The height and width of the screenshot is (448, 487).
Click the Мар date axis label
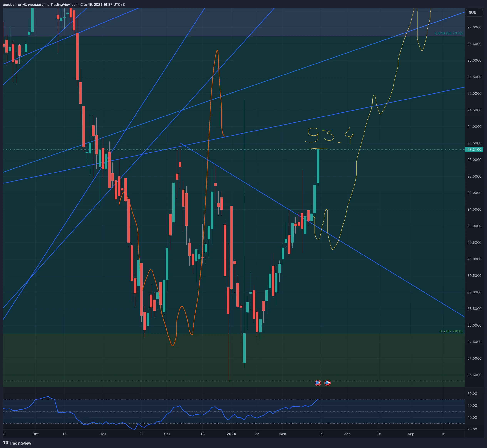coord(347,434)
